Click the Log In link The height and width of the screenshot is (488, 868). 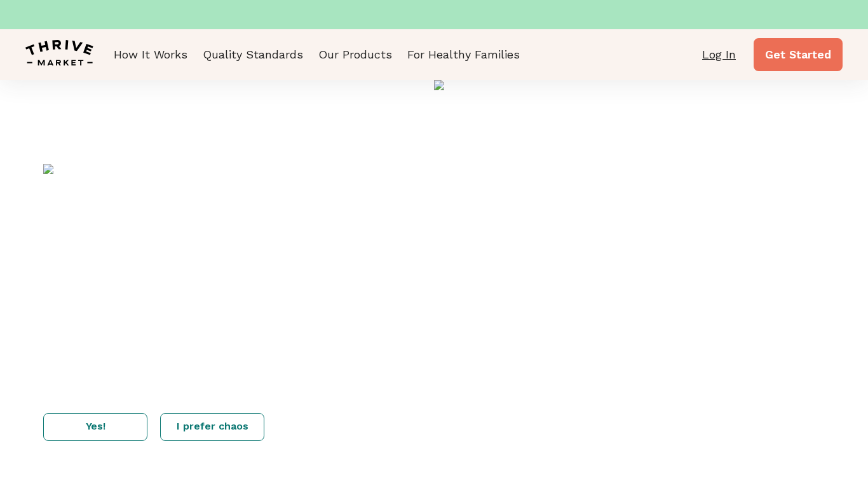click(x=719, y=55)
